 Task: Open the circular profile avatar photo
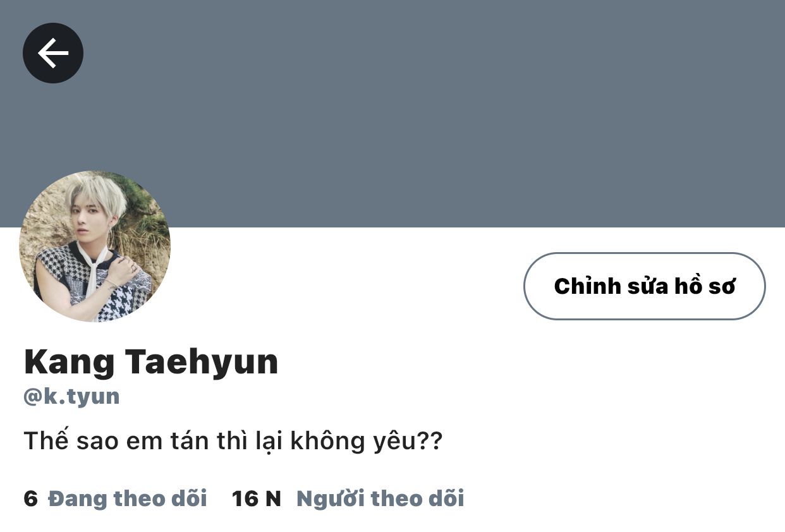95,246
